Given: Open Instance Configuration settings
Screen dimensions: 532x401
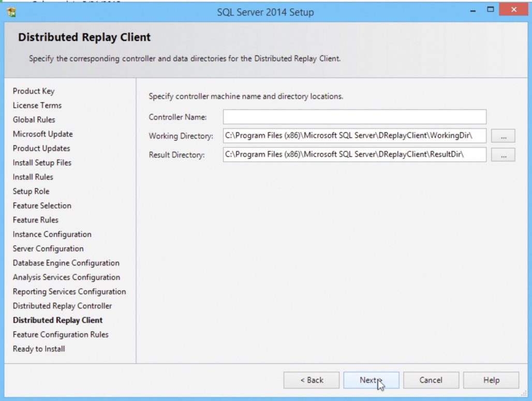Looking at the screenshot, I should (x=53, y=234).
